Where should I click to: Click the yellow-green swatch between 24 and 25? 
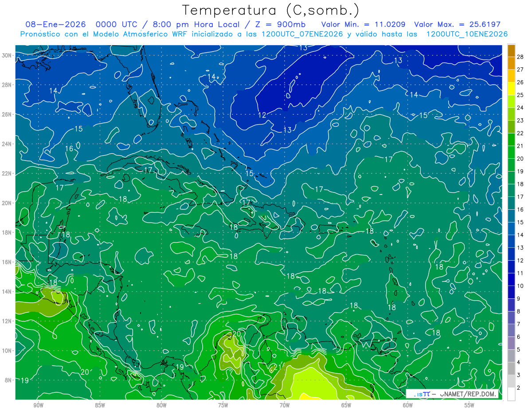point(511,102)
